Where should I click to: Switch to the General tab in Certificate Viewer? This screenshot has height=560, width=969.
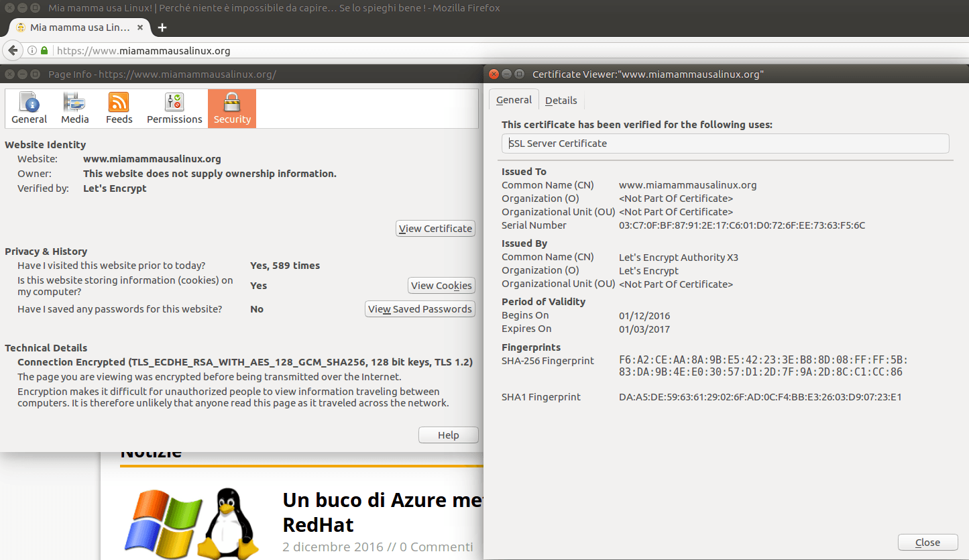514,100
